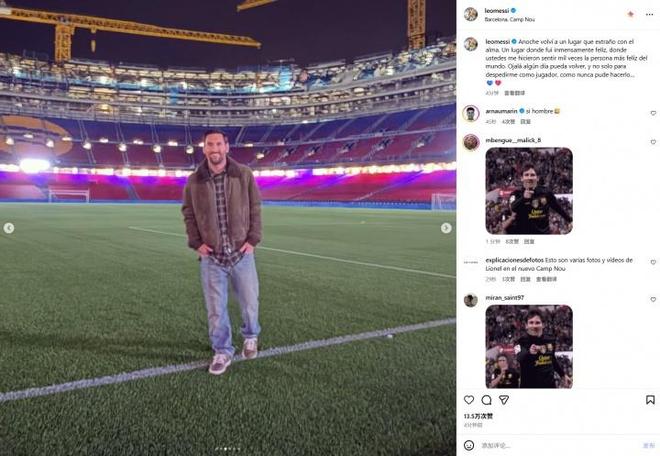Open the comment bubble icon below post
Image resolution: width=660 pixels, height=456 pixels.
click(x=486, y=400)
